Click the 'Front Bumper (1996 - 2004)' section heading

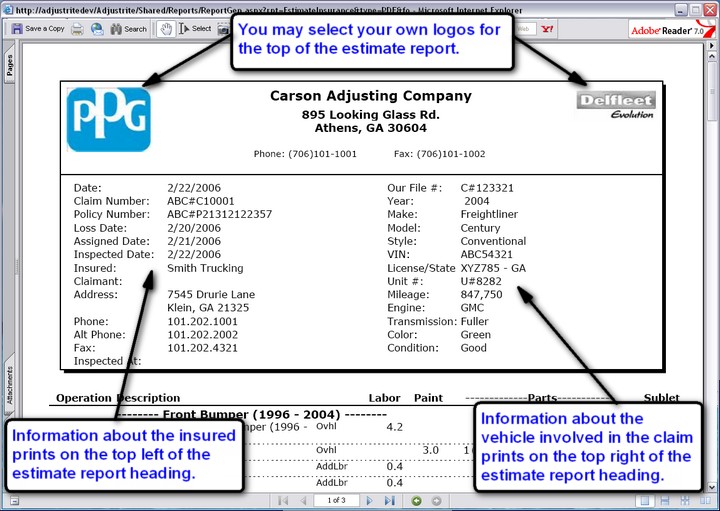(252, 415)
